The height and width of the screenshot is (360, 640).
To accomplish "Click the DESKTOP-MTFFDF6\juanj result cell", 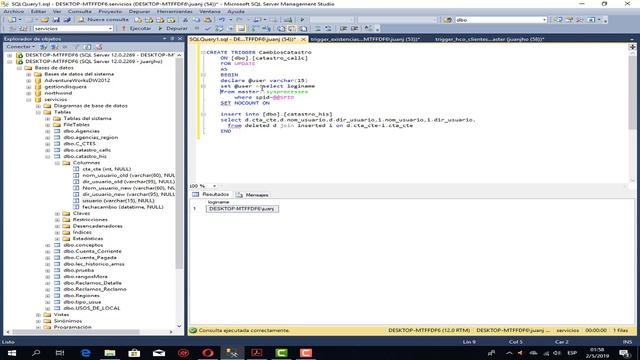I will [242, 209].
